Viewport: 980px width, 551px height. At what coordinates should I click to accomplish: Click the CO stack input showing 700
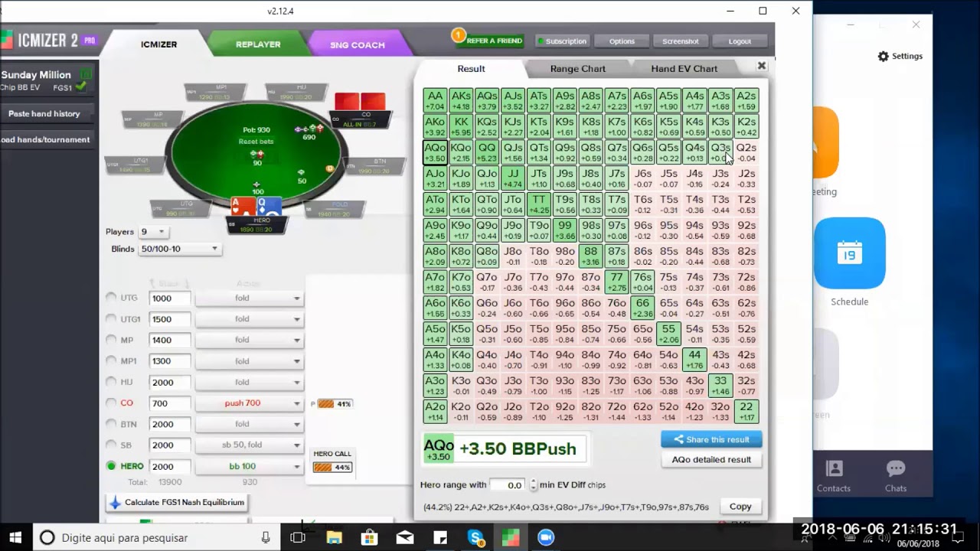[x=170, y=403]
